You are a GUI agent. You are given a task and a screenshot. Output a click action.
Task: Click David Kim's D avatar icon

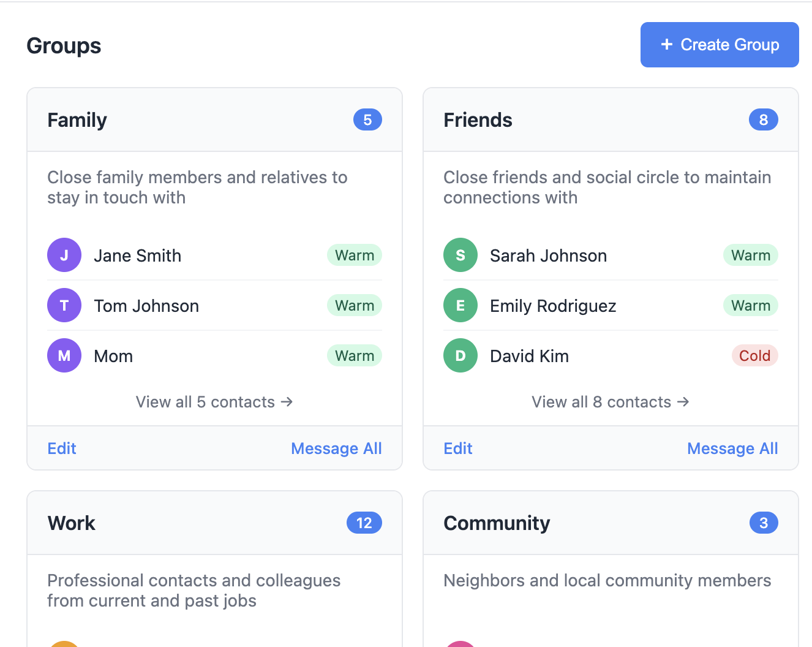click(461, 355)
